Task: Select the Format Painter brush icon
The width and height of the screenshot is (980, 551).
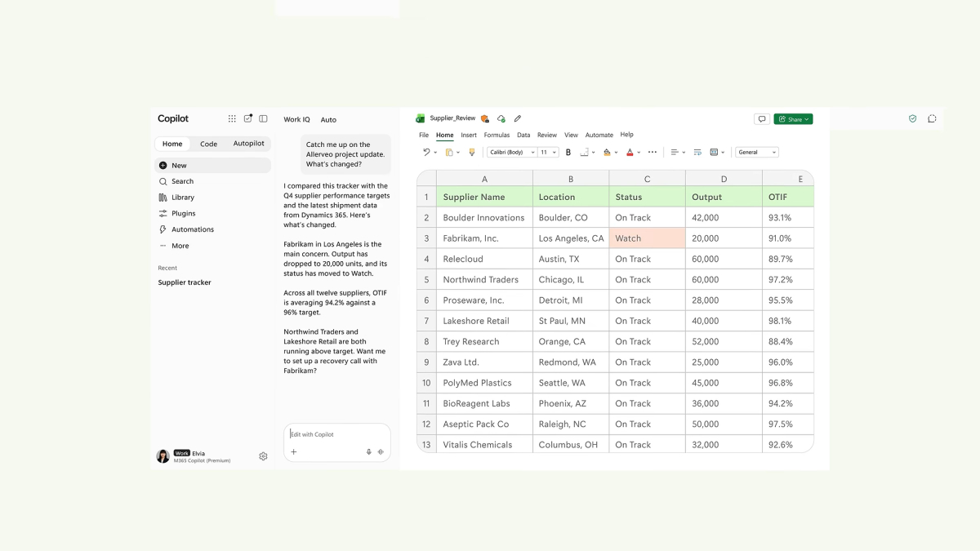Action: pyautogui.click(x=472, y=152)
